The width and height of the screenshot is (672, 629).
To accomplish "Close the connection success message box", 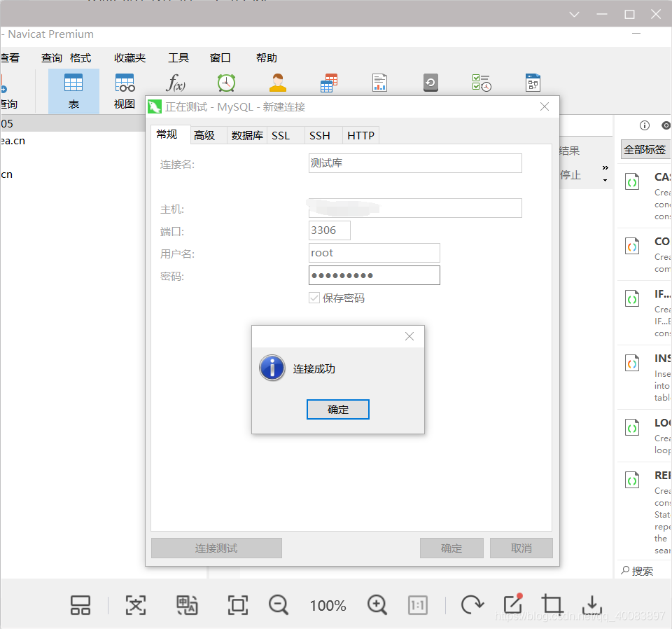I will click(409, 337).
